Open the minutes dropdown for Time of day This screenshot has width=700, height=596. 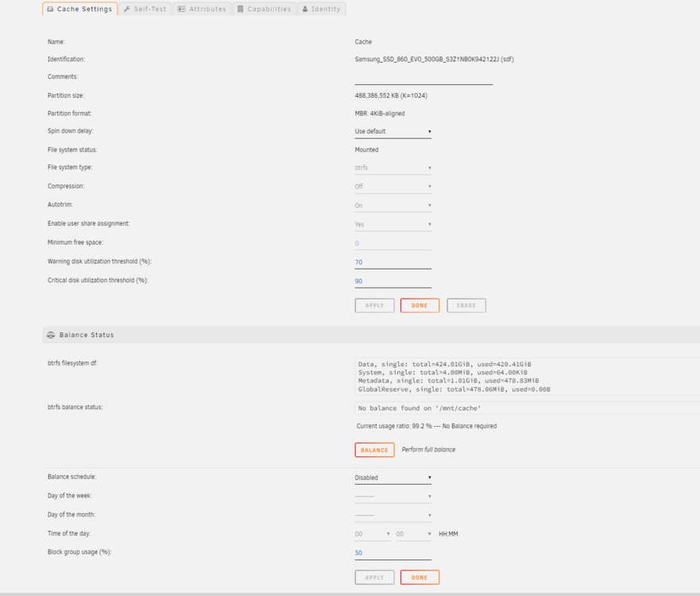pyautogui.click(x=413, y=534)
